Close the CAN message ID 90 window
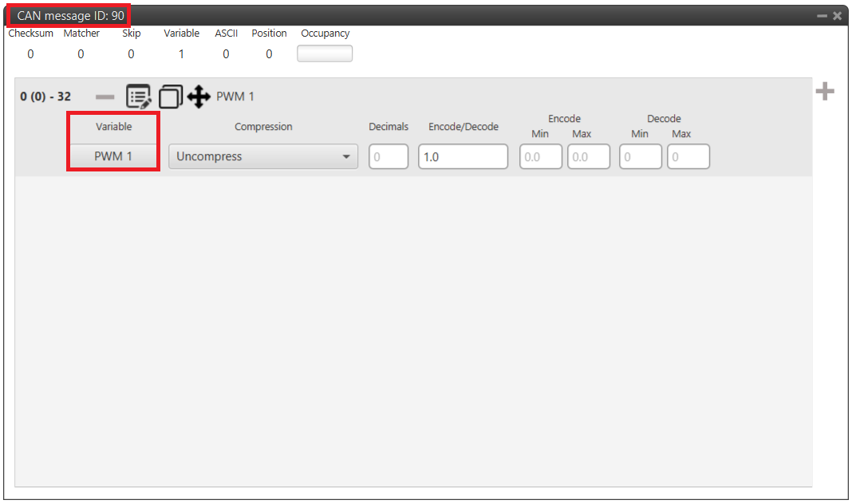Image resolution: width=852 pixels, height=504 pixels. [838, 16]
